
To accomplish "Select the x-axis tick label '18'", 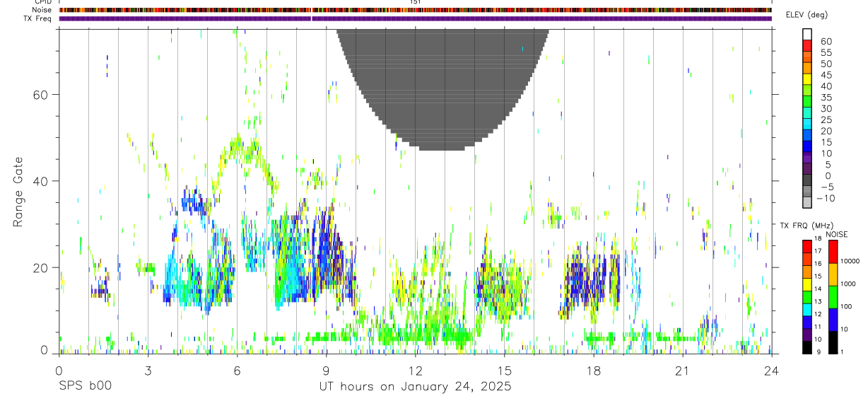I will click(593, 371).
